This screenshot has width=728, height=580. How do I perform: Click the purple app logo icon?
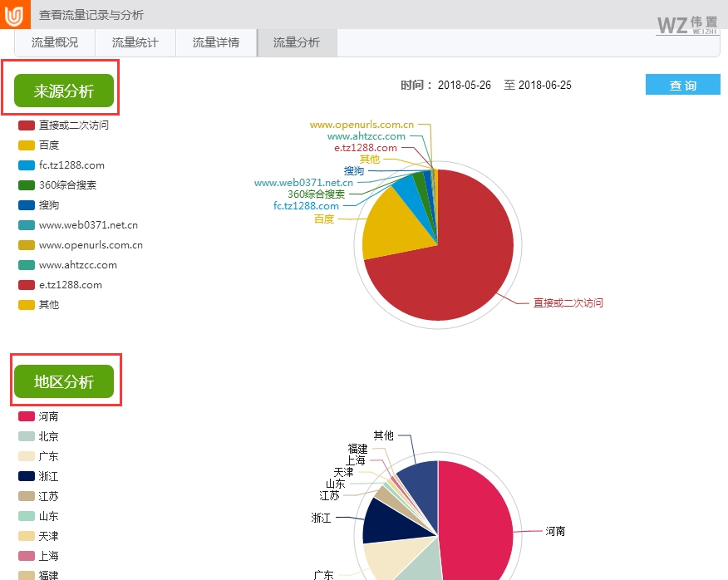(x=12, y=13)
